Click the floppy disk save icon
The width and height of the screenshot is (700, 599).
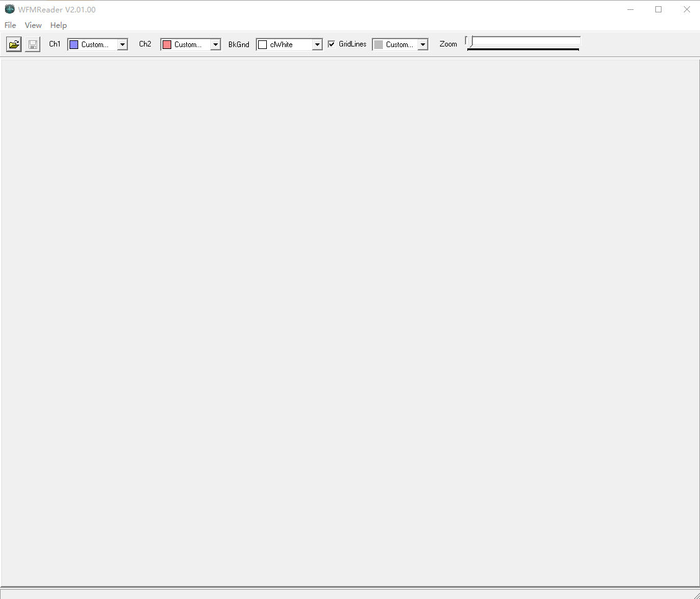(x=33, y=44)
